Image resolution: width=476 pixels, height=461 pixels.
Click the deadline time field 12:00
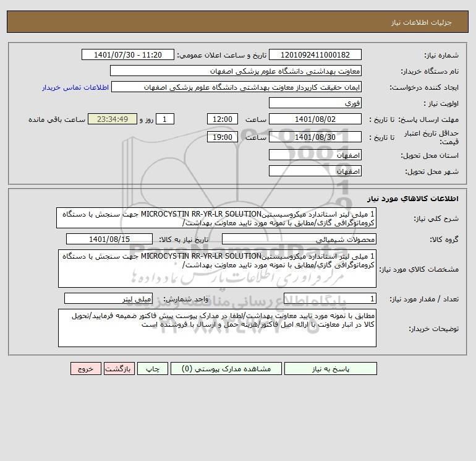[222, 119]
